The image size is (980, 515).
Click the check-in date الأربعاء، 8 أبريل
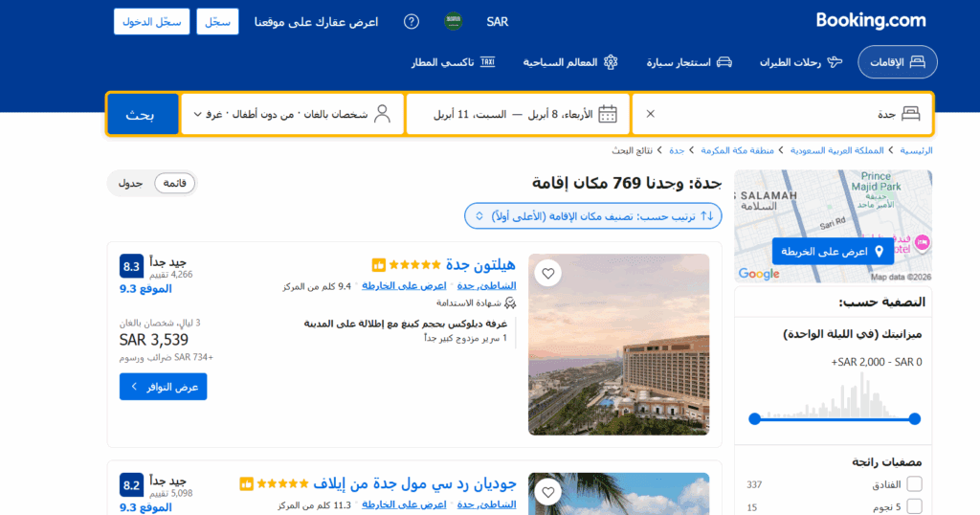tap(561, 114)
